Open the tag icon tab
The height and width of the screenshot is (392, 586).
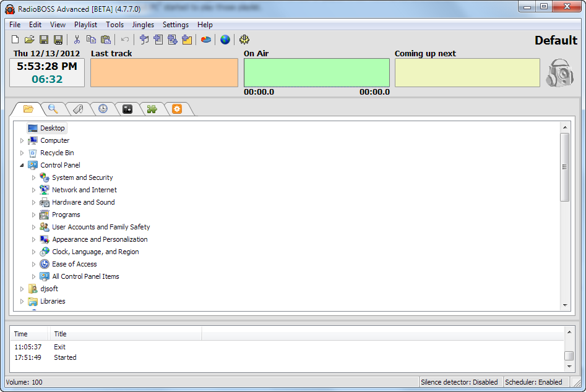[x=78, y=109]
